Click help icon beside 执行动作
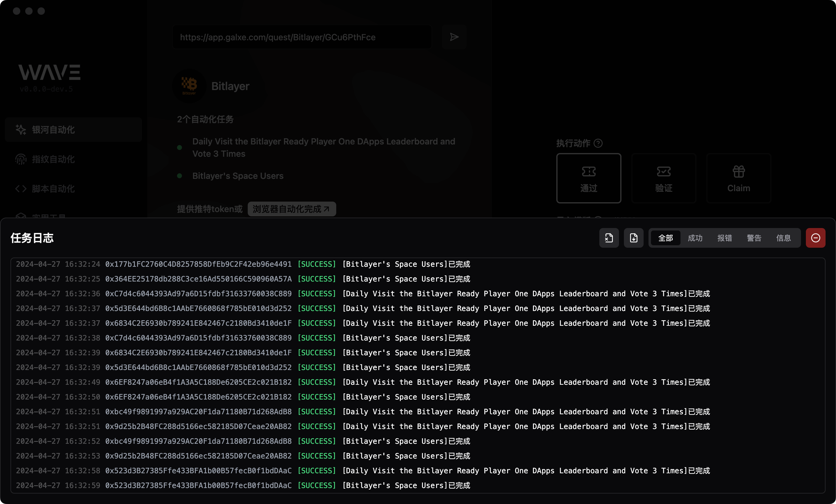Viewport: 836px width, 504px height. pos(598,143)
